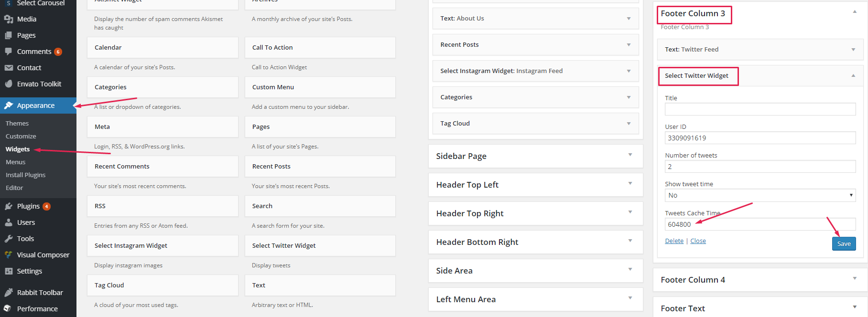This screenshot has height=317, width=868.
Task: Open Comments via speech bubble icon
Action: pos(9,52)
